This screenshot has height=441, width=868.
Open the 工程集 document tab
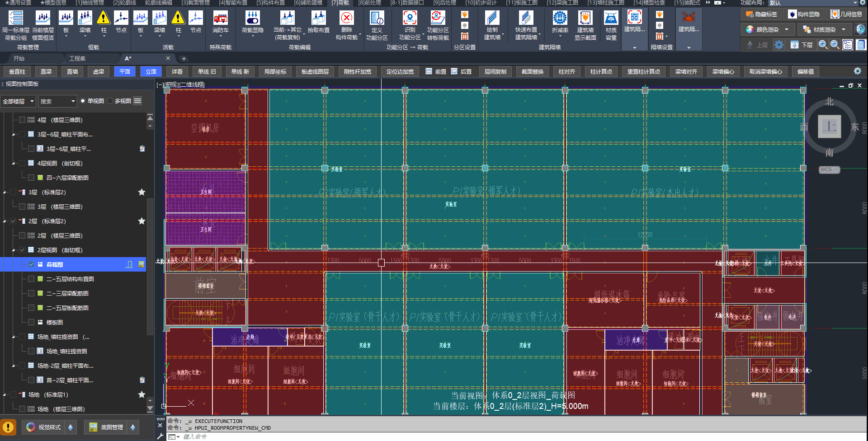tap(77, 59)
